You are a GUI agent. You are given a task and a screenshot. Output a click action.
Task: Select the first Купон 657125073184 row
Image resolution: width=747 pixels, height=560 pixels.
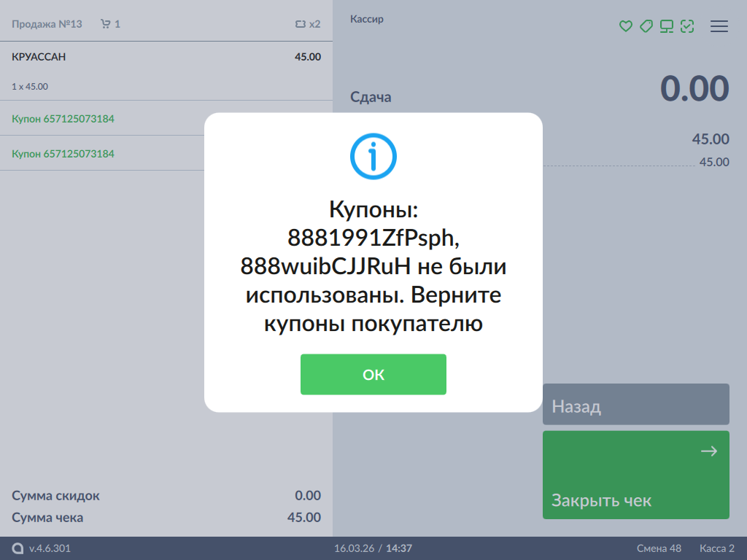pos(102,118)
